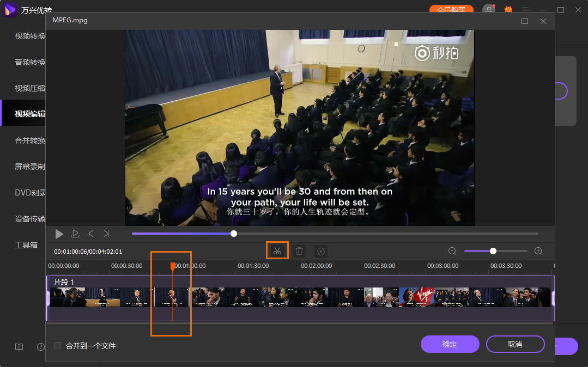Zoom out the timeline with minus magnifier
This screenshot has height=367, width=588.
(452, 251)
